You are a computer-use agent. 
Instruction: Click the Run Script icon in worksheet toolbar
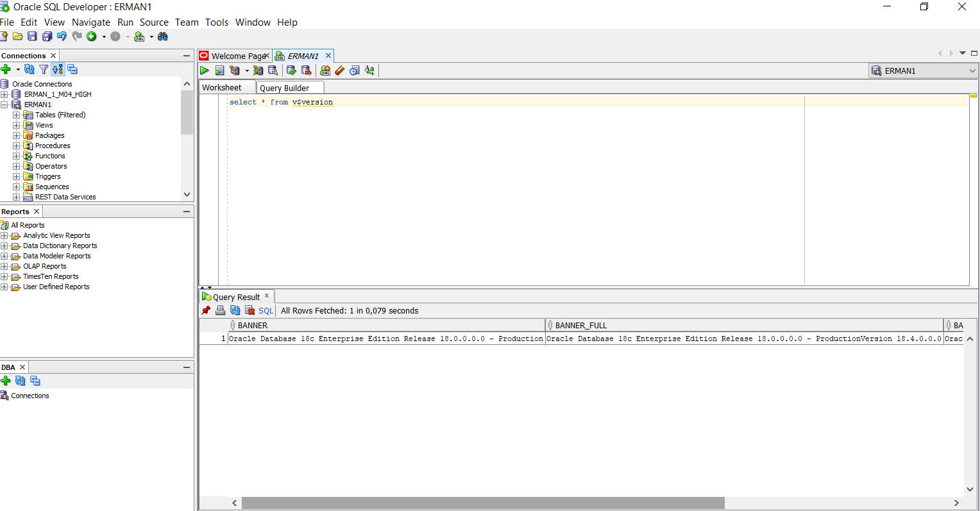[219, 71]
